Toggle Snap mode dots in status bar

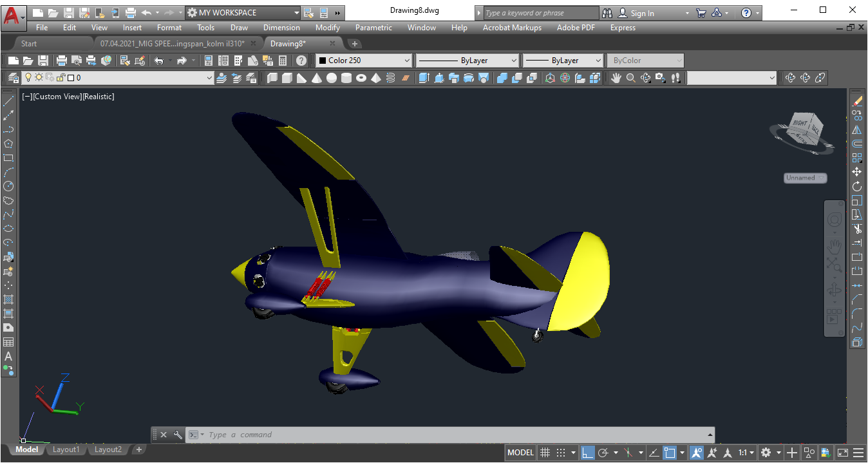[x=561, y=453]
